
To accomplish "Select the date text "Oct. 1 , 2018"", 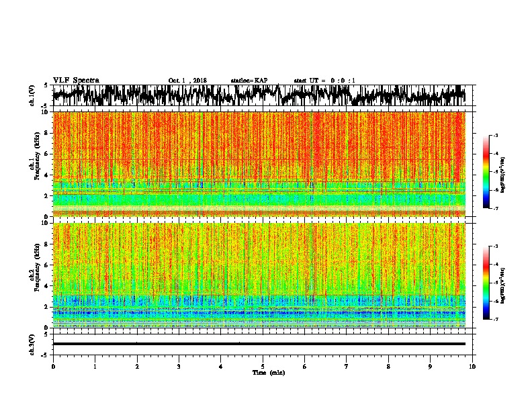I will [x=187, y=81].
